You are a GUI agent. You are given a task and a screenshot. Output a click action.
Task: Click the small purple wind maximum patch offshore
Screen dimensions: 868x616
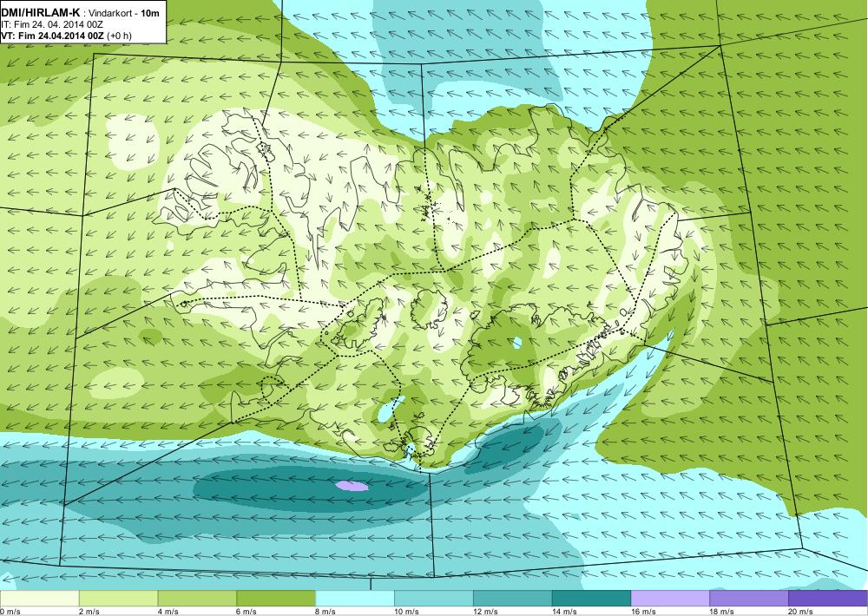352,486
